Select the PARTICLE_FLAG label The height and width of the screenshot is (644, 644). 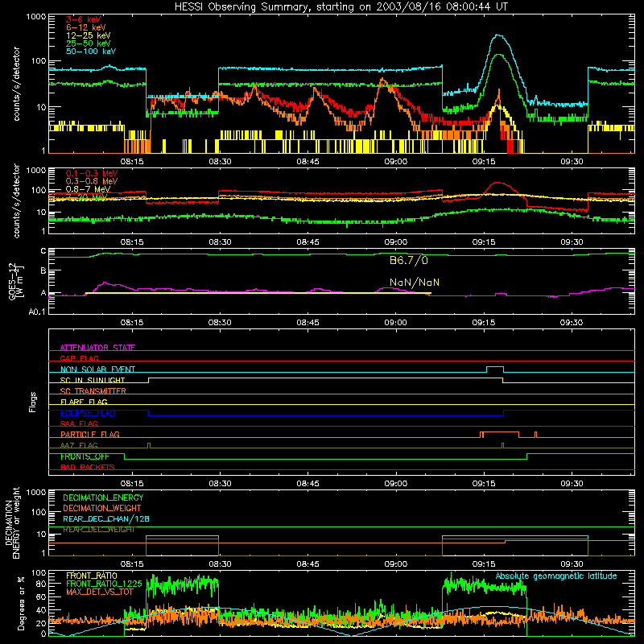coord(90,435)
